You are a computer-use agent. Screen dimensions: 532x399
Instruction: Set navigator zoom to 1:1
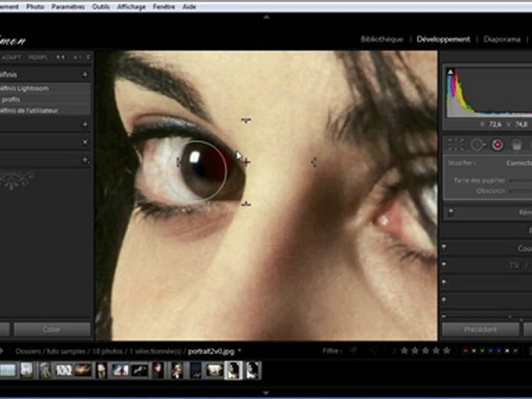pyautogui.click(x=60, y=57)
